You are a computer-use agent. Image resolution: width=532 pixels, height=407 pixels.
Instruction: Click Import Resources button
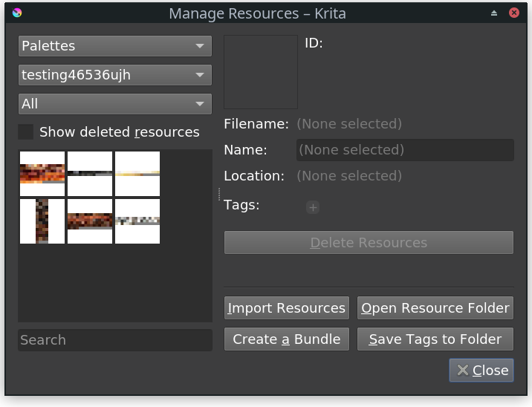(x=287, y=308)
